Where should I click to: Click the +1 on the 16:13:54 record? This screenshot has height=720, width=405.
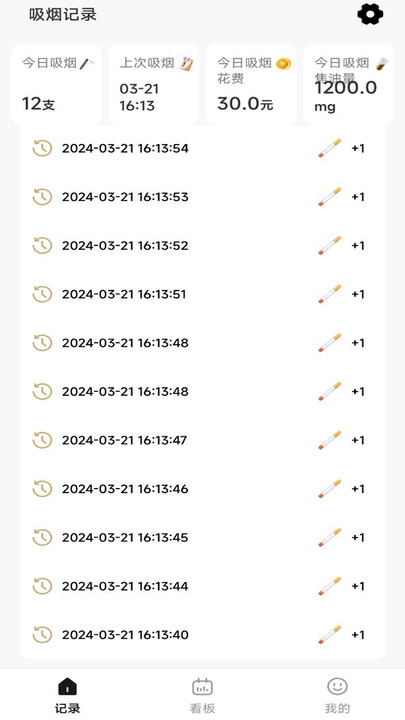tap(358, 148)
